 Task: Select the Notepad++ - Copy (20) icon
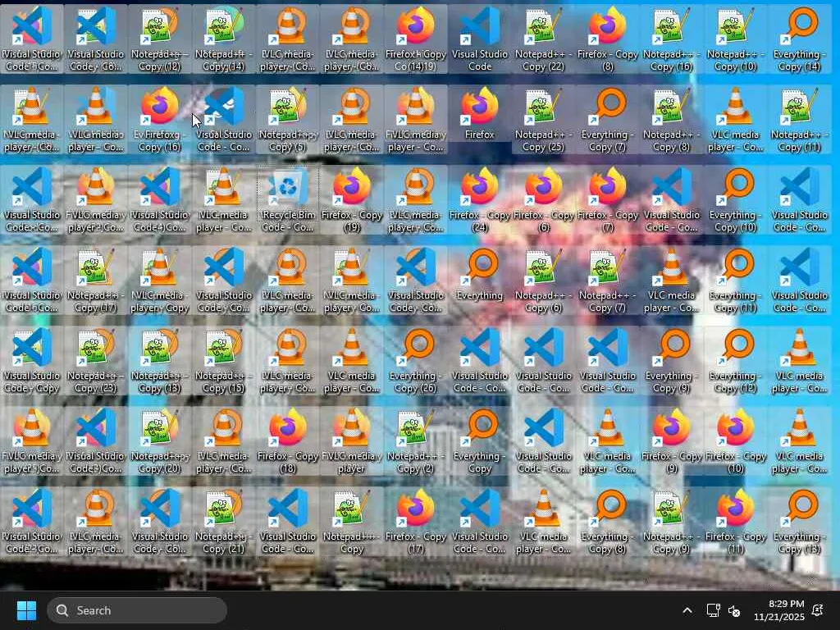point(160,441)
